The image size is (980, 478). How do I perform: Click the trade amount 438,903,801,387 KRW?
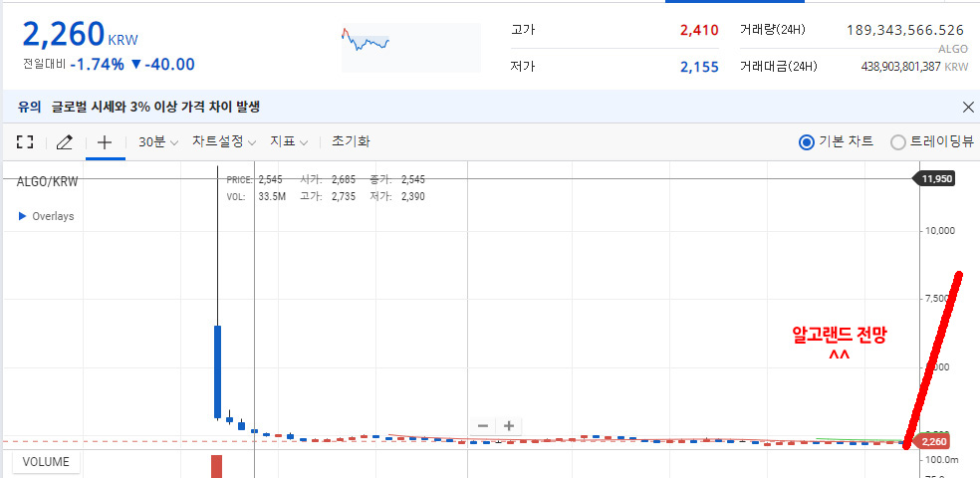click(914, 67)
